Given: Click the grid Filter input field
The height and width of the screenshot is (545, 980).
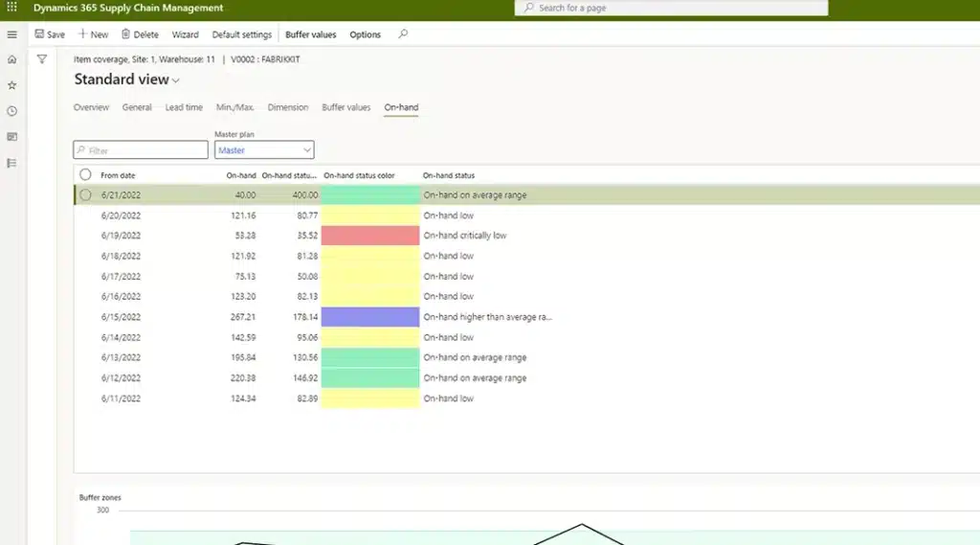Looking at the screenshot, I should click(141, 150).
